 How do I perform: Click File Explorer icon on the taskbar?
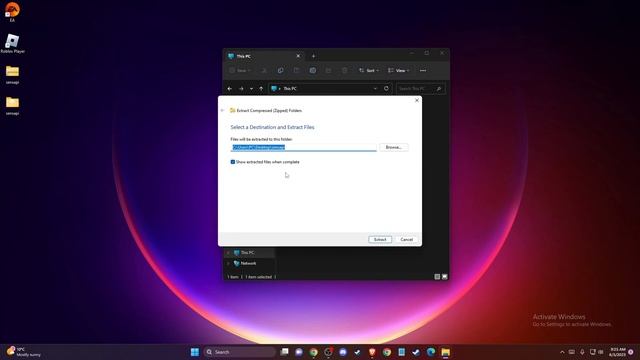click(x=445, y=352)
